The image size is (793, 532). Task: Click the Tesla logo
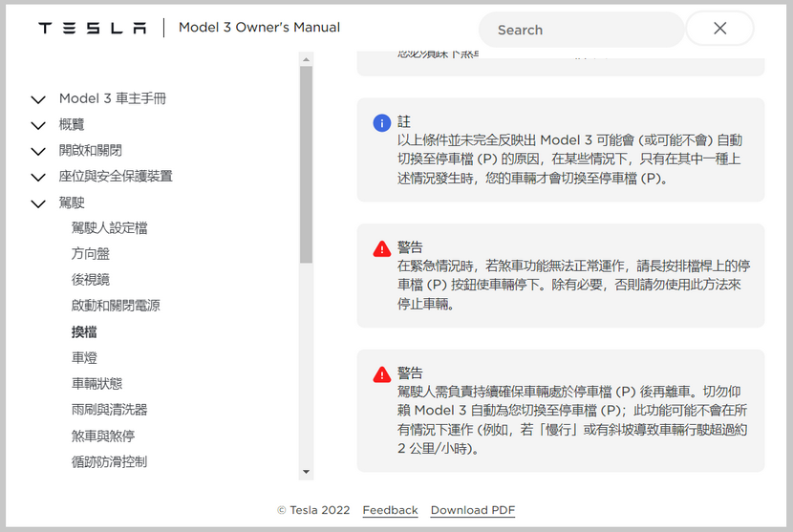click(92, 29)
